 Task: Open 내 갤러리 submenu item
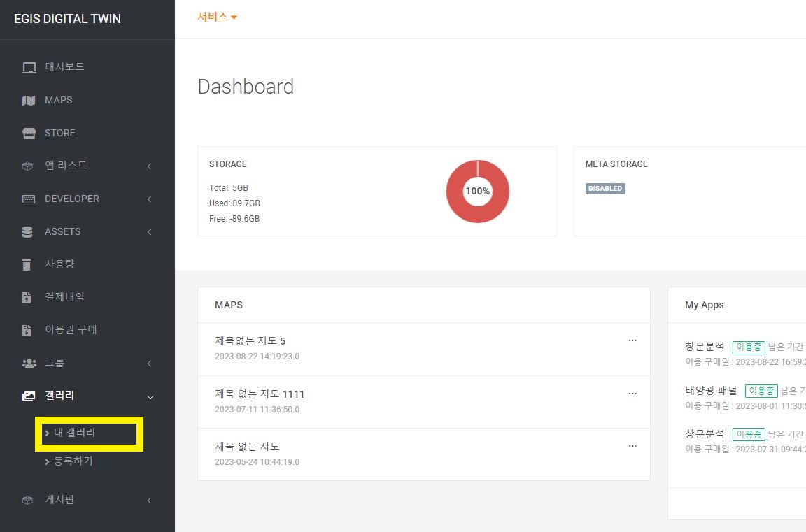tap(74, 433)
